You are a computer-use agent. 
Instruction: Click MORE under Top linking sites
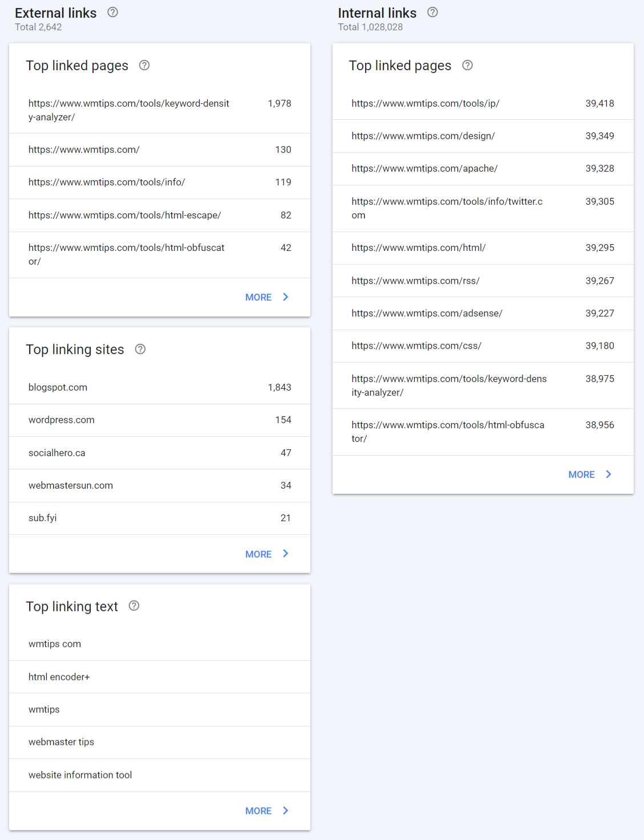click(x=258, y=553)
